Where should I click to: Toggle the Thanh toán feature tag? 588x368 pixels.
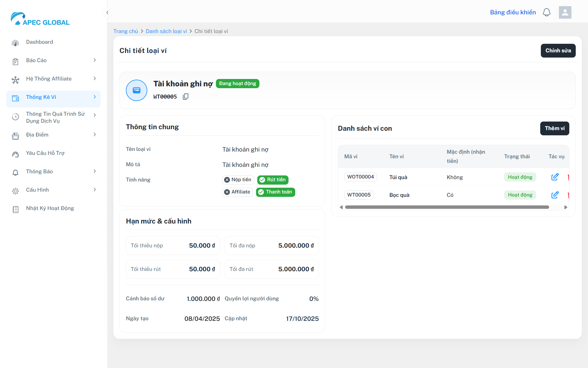point(275,192)
